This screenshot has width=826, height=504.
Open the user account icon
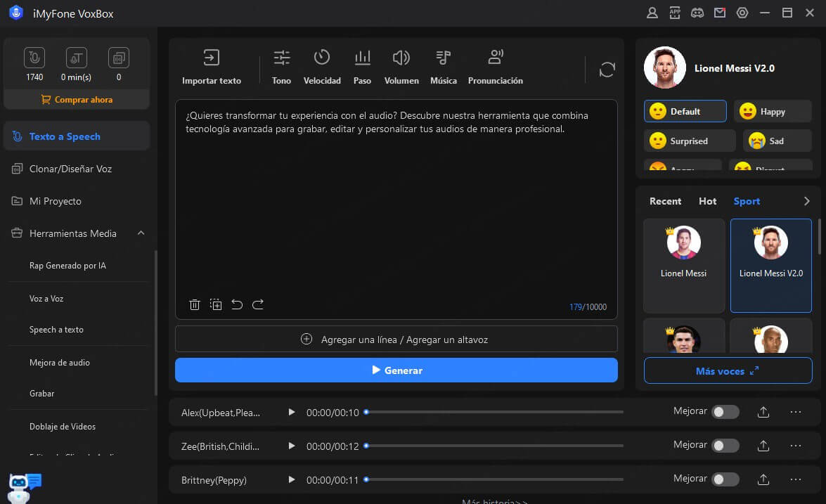(652, 13)
